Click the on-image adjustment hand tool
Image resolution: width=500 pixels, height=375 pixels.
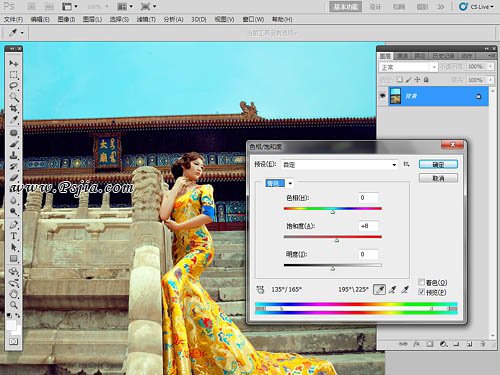click(x=260, y=290)
